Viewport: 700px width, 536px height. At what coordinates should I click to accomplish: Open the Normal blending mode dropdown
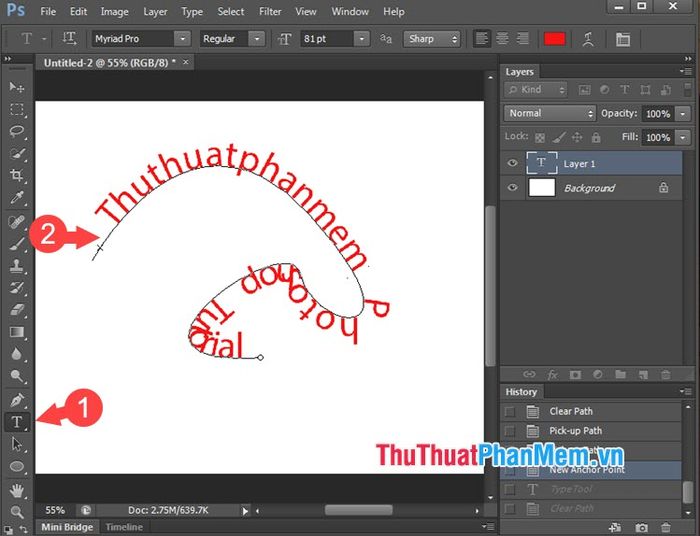(x=550, y=113)
